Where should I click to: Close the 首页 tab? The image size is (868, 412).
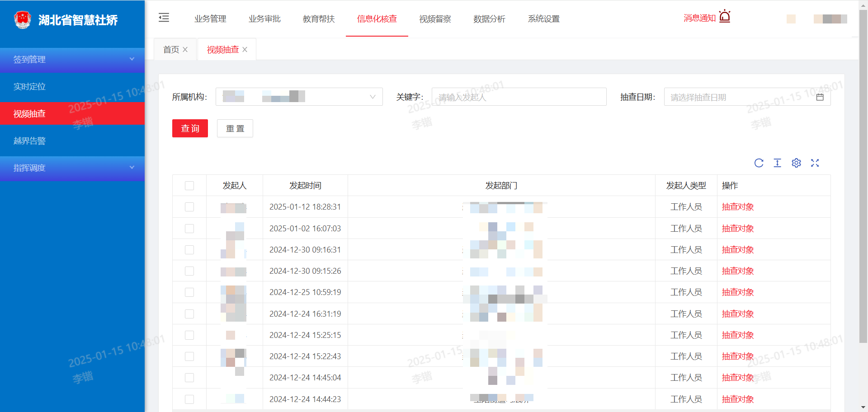(x=185, y=50)
